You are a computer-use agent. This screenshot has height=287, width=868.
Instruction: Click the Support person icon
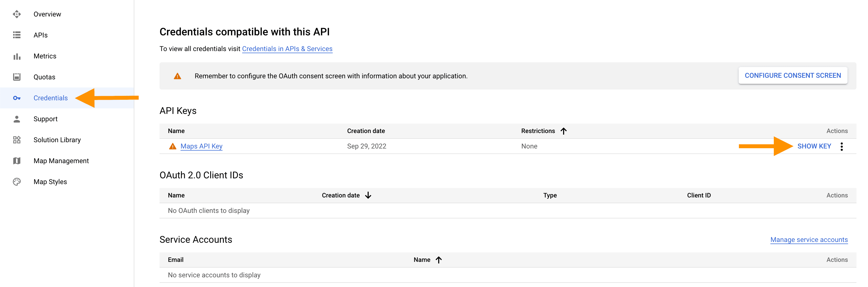pos(17,119)
